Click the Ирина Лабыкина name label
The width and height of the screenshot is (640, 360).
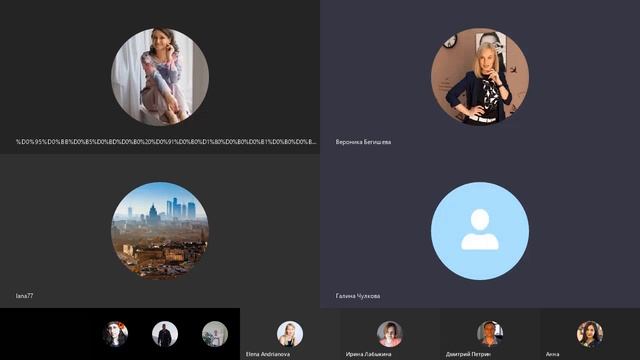369,354
